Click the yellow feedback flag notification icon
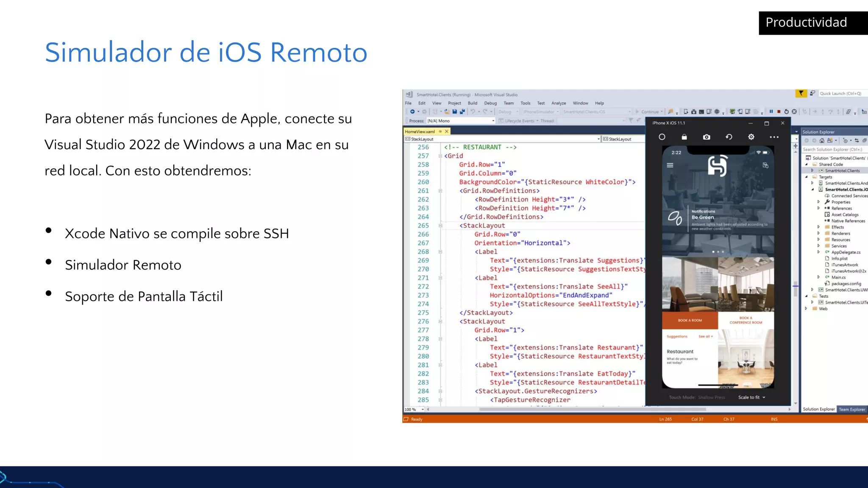 pos(801,93)
